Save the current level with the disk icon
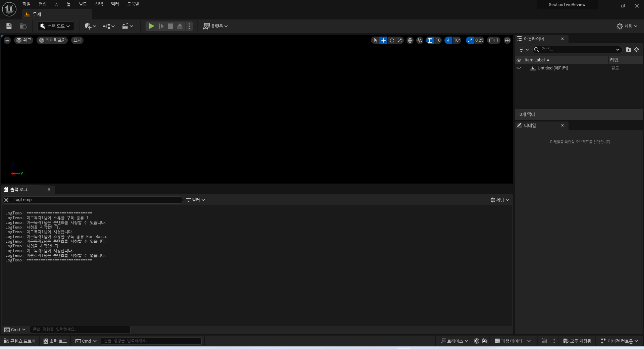 pyautogui.click(x=9, y=26)
